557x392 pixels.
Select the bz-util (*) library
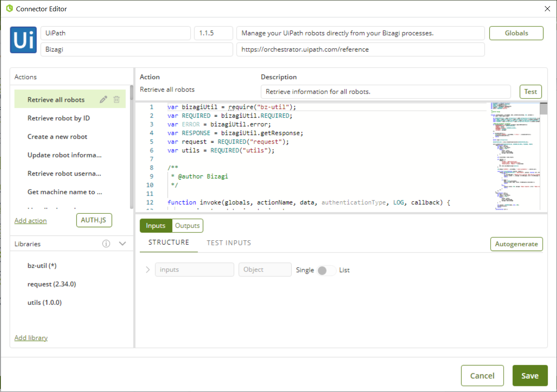click(42, 266)
